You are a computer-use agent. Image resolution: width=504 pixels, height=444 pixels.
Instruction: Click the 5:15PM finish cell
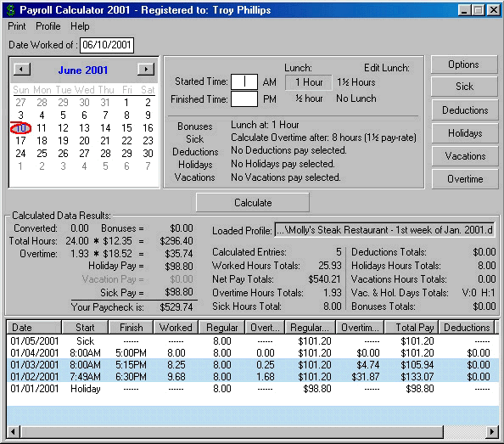coord(131,364)
